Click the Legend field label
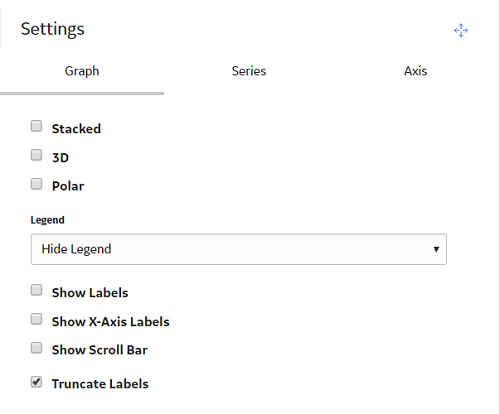The image size is (500, 414). click(x=47, y=220)
